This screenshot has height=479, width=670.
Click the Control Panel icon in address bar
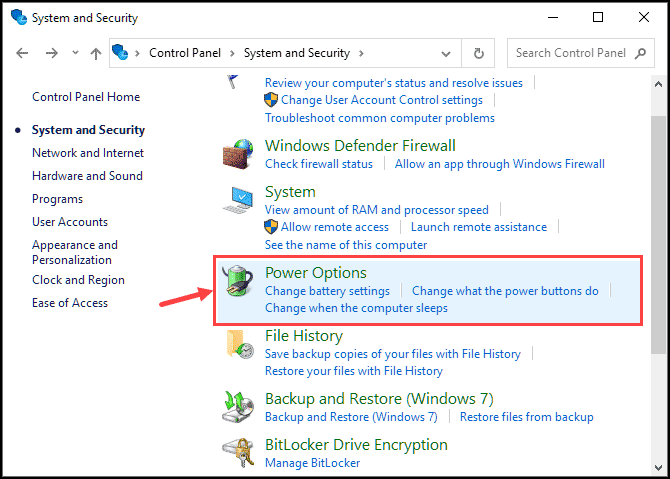point(120,53)
